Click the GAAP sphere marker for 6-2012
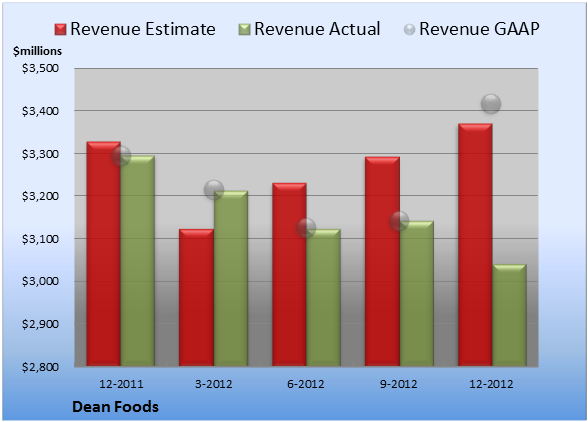Viewport: 588px width, 422px height. pyautogui.click(x=306, y=228)
